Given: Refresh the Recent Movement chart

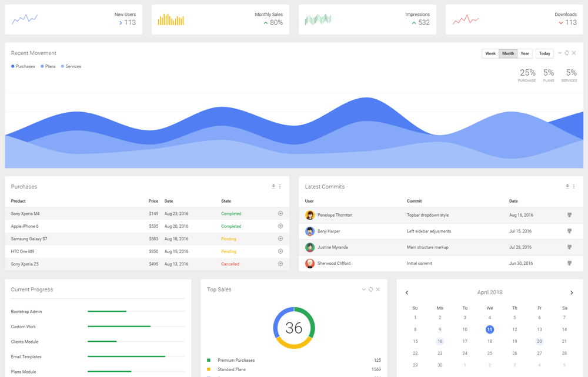Looking at the screenshot, I should click(x=566, y=53).
